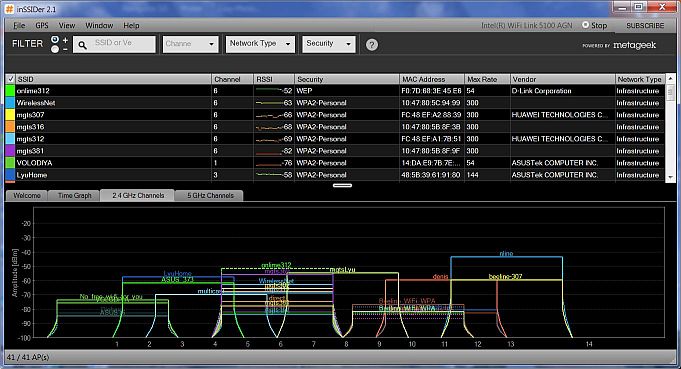Open the Channel filter dropdown
681x369 pixels.
click(x=190, y=44)
